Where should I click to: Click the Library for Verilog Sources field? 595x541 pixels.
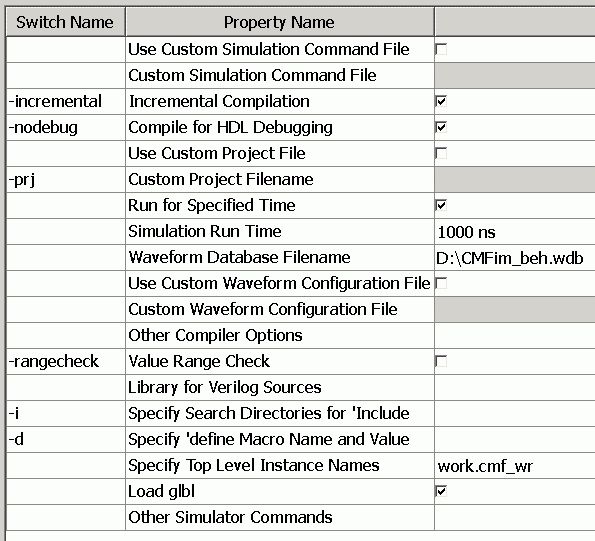(x=515, y=387)
